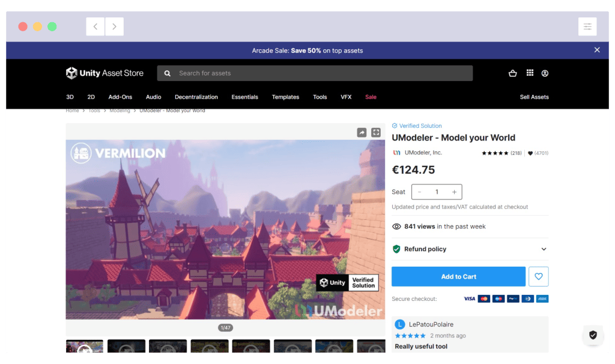Enter fullscreen view of the image

pyautogui.click(x=376, y=133)
